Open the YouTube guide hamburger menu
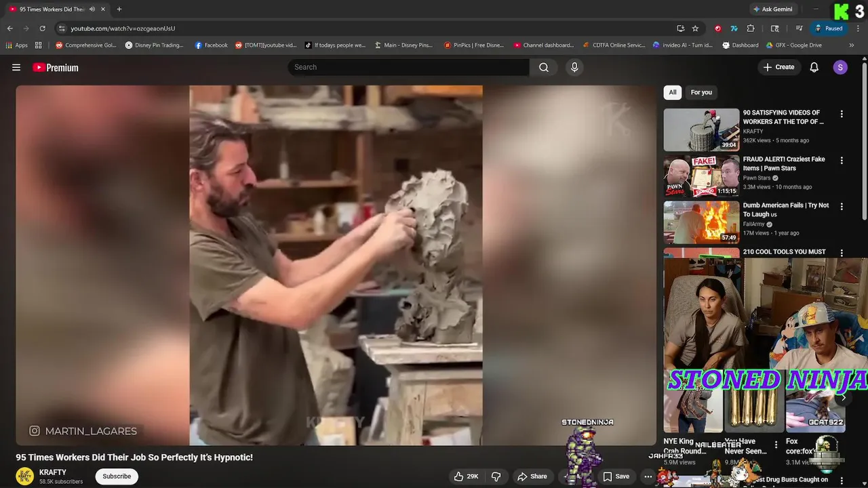 pyautogui.click(x=16, y=67)
